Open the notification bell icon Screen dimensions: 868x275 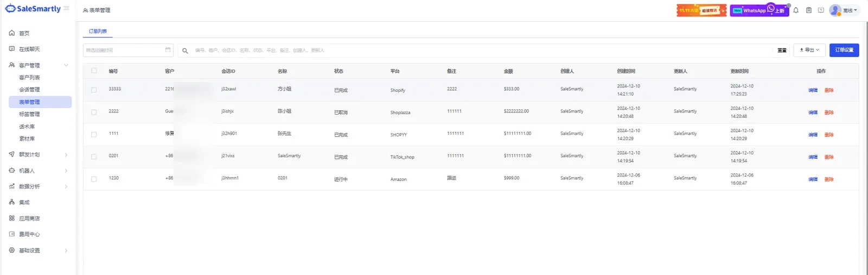click(796, 10)
